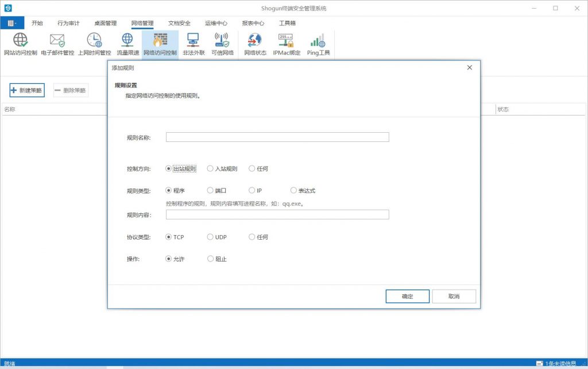Viewport: 588px width, 369px height.
Task: Open the 网站访问控制 tool
Action: [20, 44]
